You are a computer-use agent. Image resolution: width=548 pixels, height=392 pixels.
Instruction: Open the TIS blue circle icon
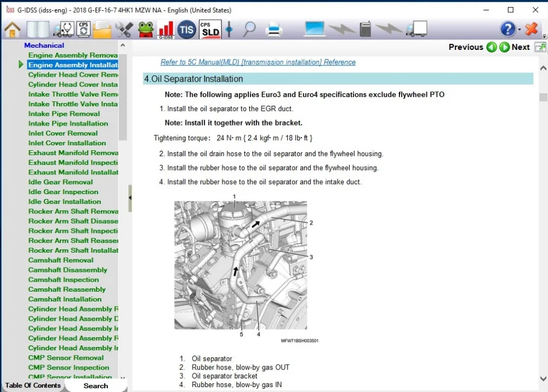186,30
